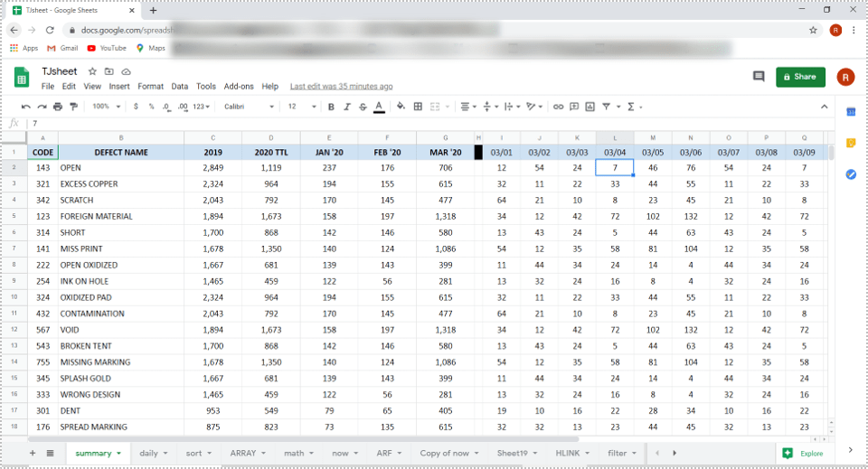Image resolution: width=868 pixels, height=469 pixels.
Task: Open comment history icon near Share
Action: (x=759, y=77)
